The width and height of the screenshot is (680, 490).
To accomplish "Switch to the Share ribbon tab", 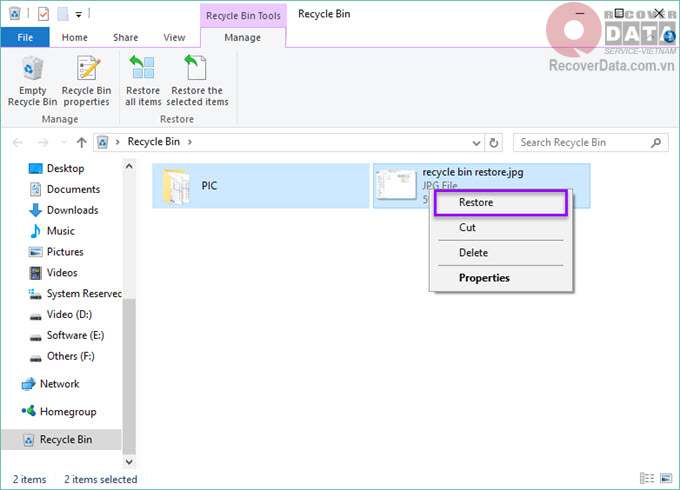I will (125, 37).
